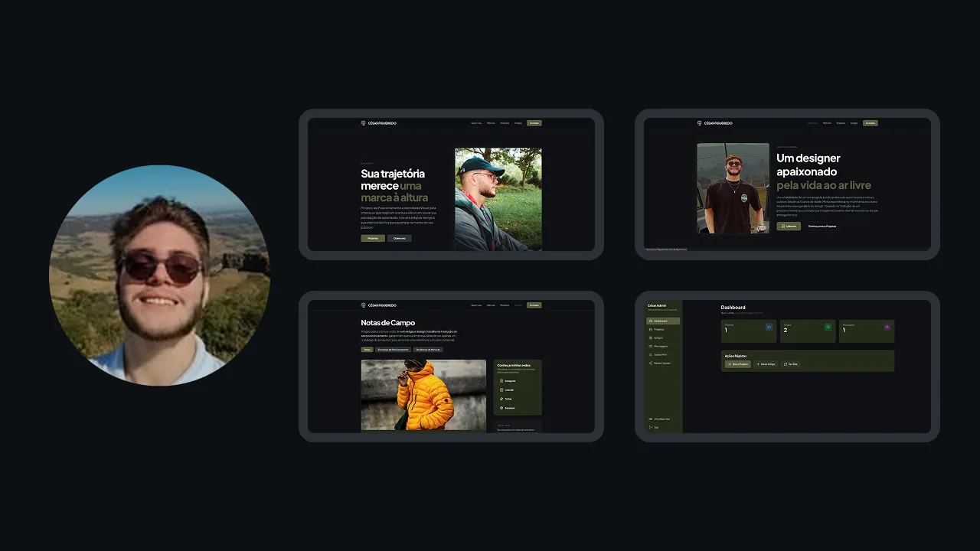This screenshot has height=551, width=980.
Task: Open Mensagens in the admin sidebar
Action: click(x=660, y=346)
